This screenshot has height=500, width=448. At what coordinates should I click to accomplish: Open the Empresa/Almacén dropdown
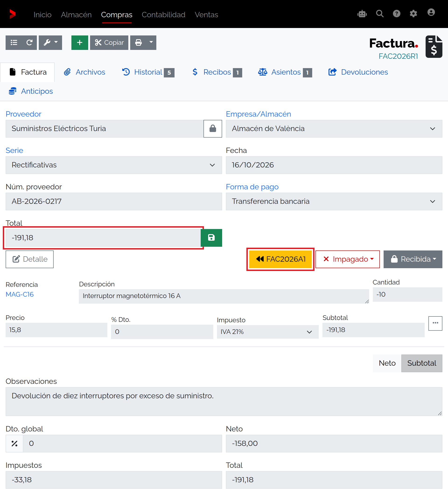tap(334, 129)
